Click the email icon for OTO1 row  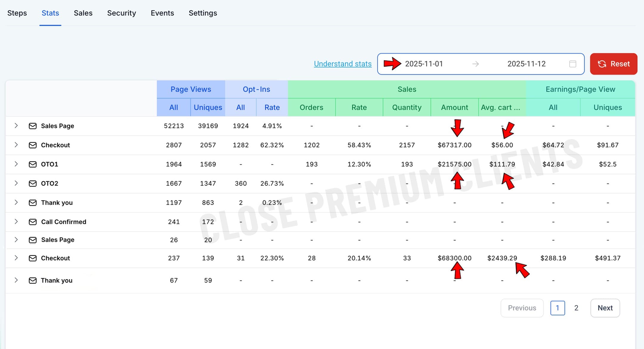(x=32, y=164)
